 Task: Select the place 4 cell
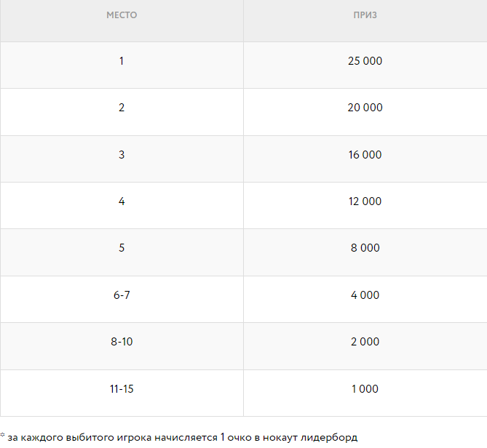(122, 201)
